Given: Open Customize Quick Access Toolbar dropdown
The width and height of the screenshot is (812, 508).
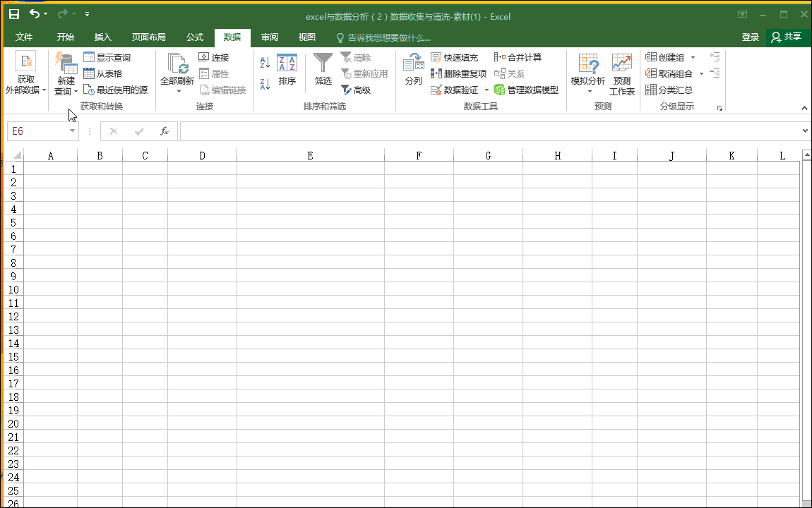Looking at the screenshot, I should tap(87, 14).
